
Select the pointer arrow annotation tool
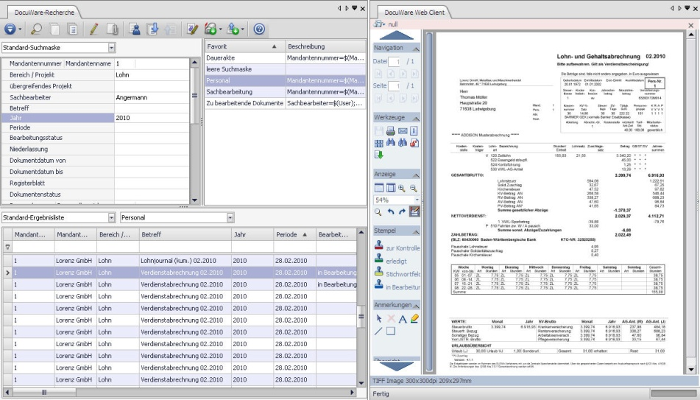(x=379, y=319)
